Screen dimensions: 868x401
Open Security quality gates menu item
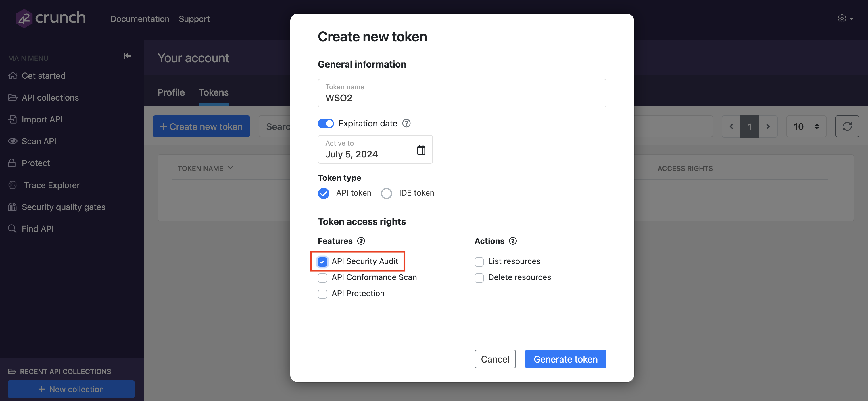[63, 207]
